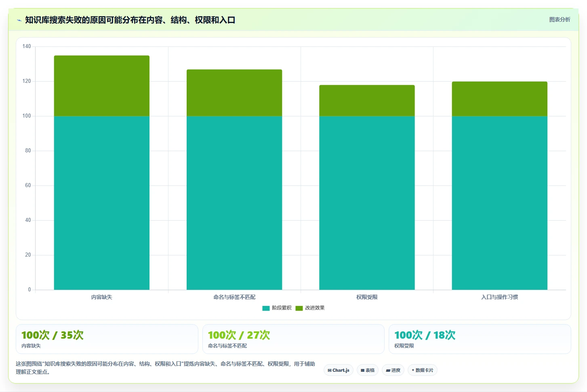
Task: Click the 命名与标签不匹配 x-axis label
Action: [x=234, y=297]
